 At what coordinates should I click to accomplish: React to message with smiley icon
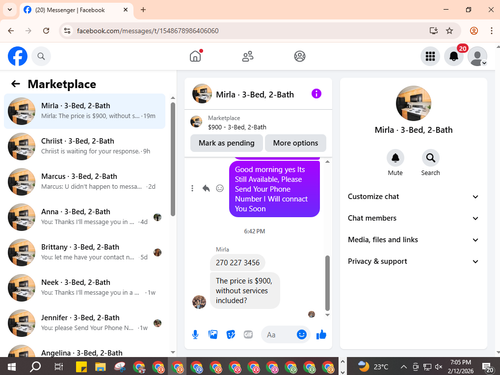pos(220,188)
